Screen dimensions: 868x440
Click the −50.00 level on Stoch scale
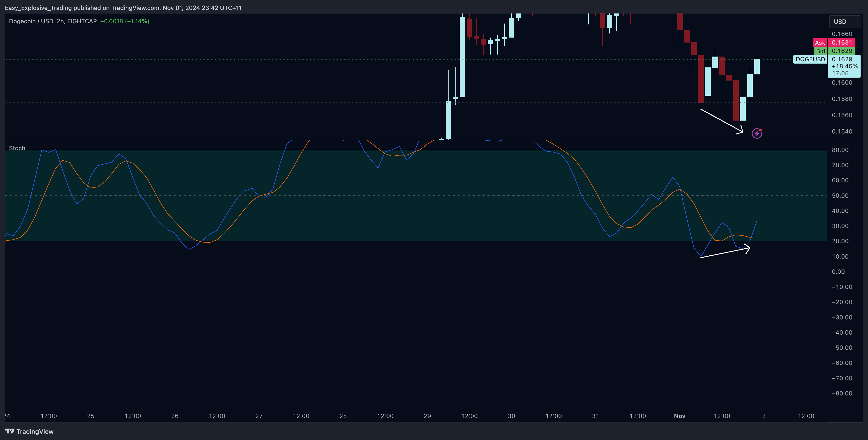point(842,348)
